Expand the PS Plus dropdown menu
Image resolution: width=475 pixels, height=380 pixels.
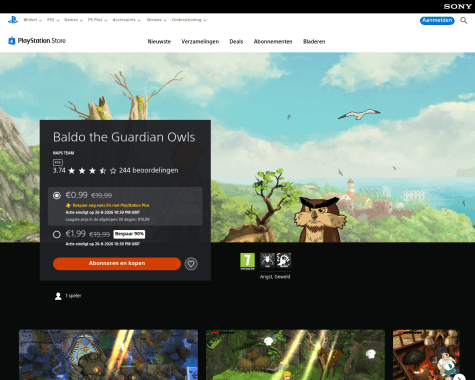click(97, 20)
